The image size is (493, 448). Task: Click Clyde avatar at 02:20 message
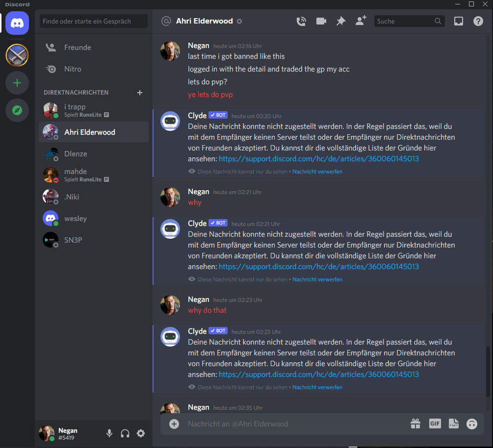[170, 121]
